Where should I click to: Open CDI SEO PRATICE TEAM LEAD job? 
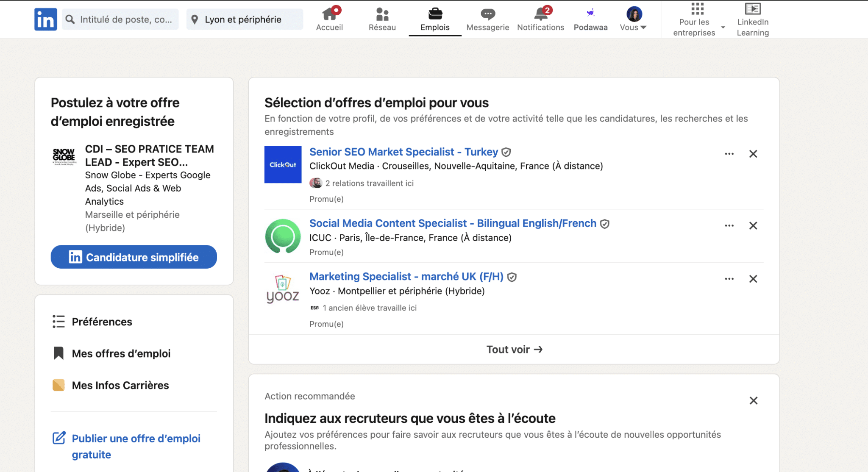point(149,155)
